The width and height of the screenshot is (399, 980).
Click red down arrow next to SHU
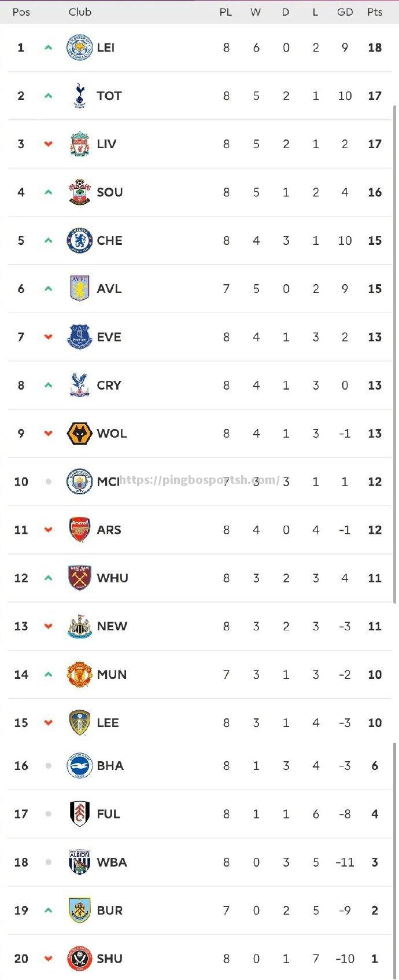(49, 959)
